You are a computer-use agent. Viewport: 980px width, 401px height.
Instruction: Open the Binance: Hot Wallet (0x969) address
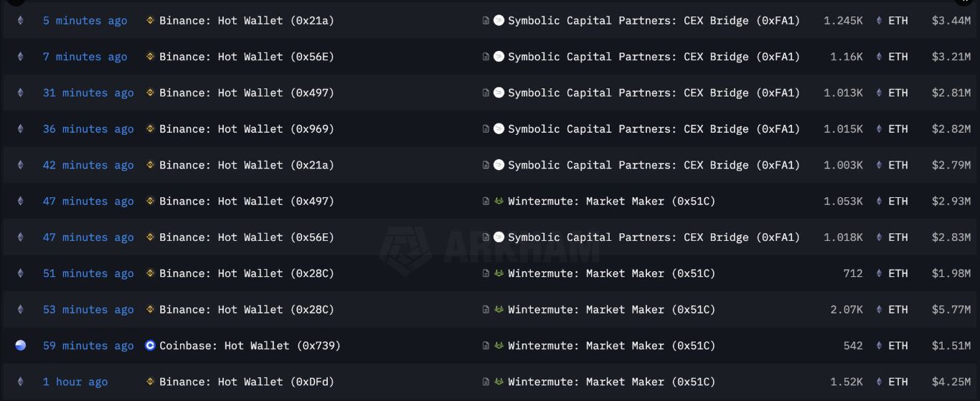tap(246, 129)
